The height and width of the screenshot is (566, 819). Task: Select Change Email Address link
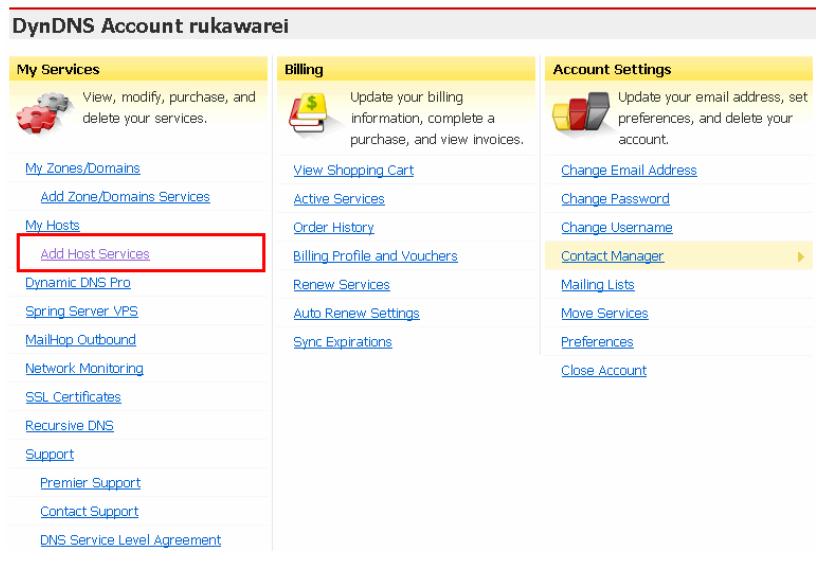(x=629, y=170)
